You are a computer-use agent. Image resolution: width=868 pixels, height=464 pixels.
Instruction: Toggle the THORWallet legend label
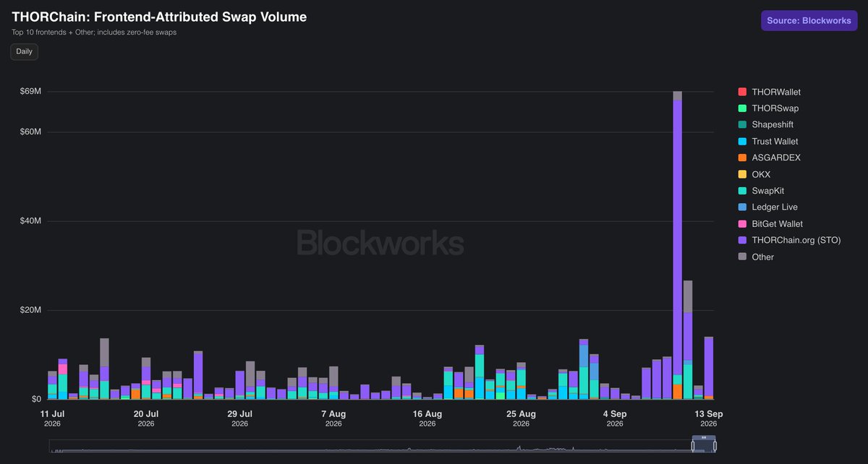pyautogui.click(x=776, y=92)
